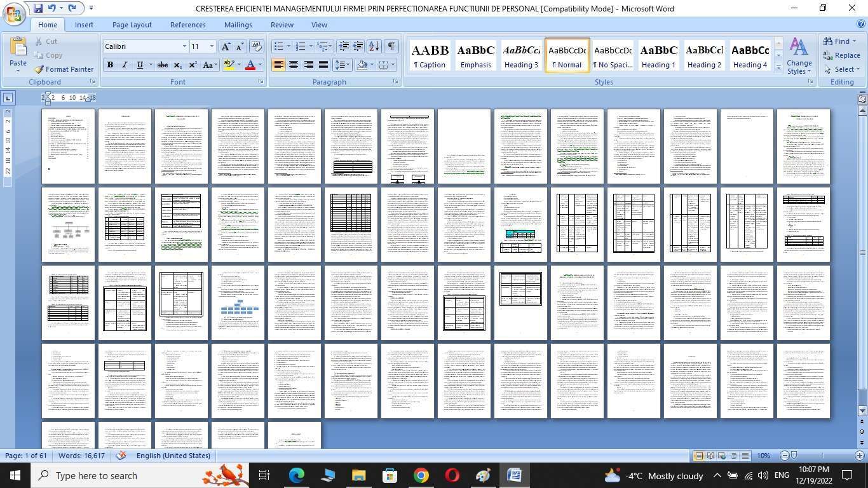Screen dimensions: 868x488
Task: Apply the Heading 1 style
Action: pos(658,56)
